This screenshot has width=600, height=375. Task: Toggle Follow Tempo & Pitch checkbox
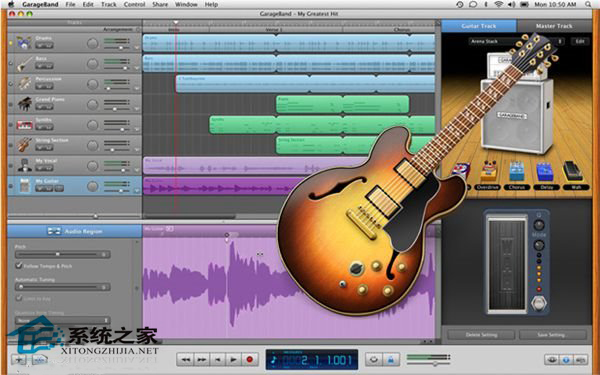(18, 265)
